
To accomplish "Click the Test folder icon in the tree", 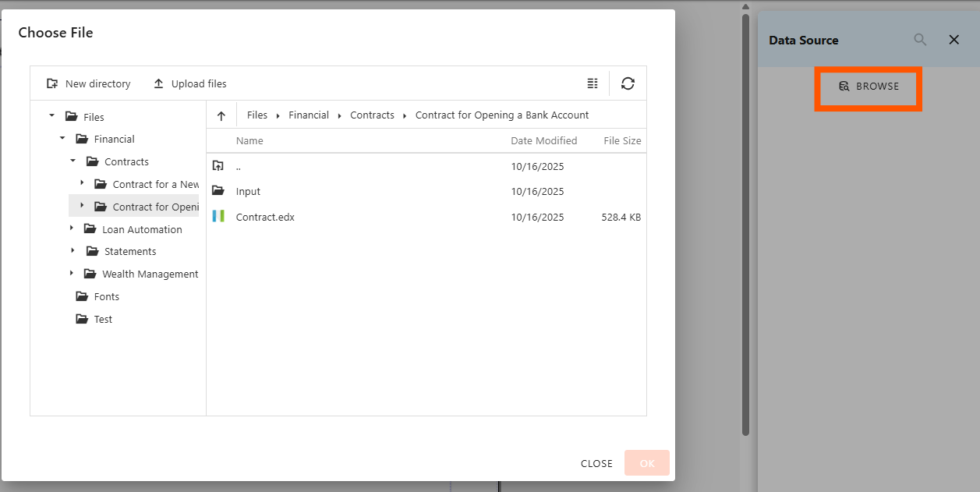I will (82, 319).
